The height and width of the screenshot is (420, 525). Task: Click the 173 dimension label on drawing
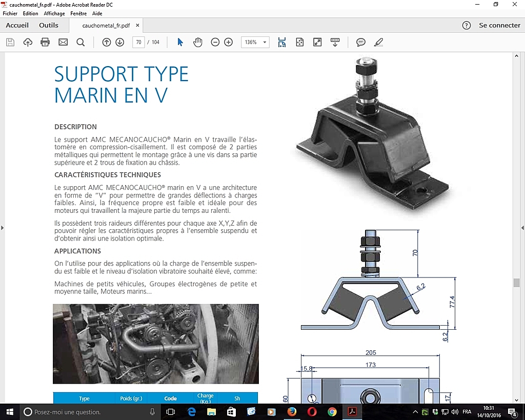(370, 365)
